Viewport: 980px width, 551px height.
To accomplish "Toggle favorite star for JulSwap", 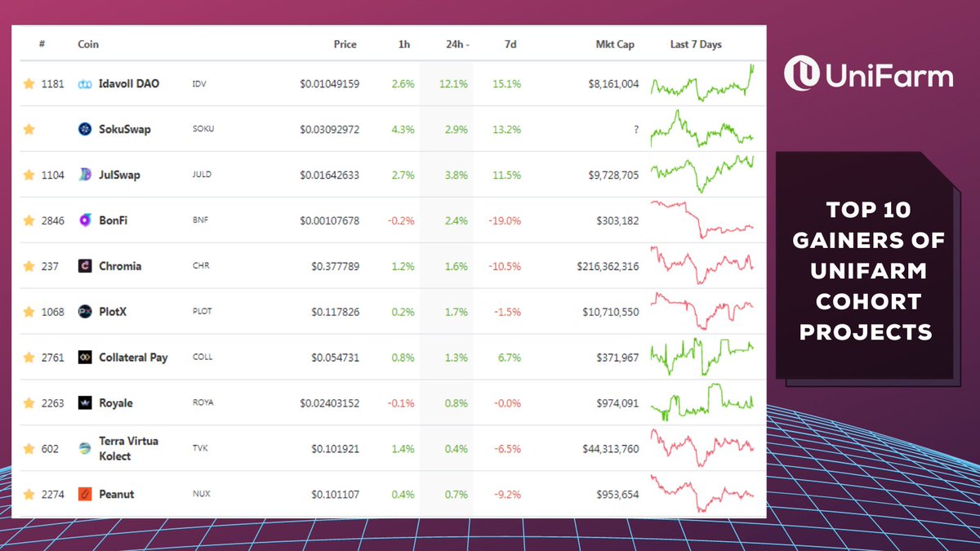I will point(29,175).
